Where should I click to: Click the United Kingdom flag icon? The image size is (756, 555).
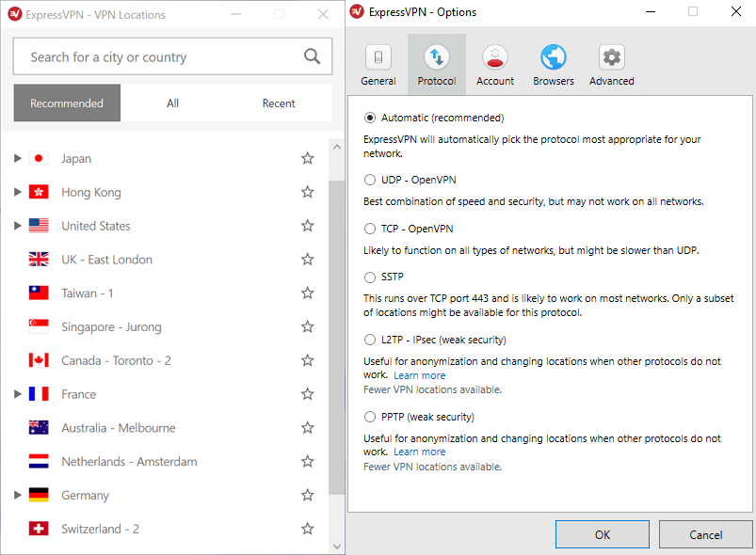[x=39, y=260]
